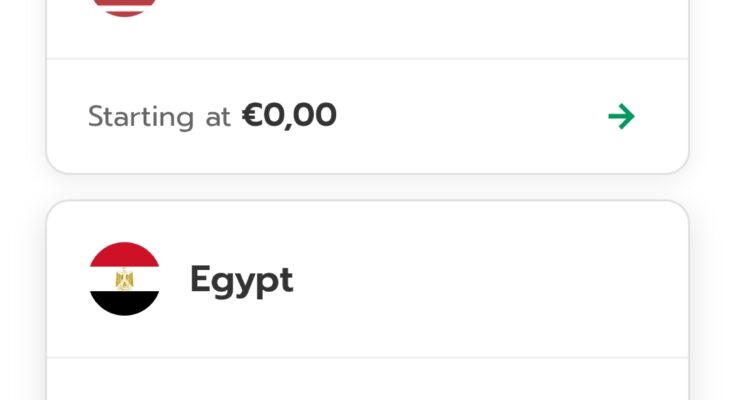Tap the Egypt flag icon
This screenshot has width=735, height=400.
[x=125, y=279]
